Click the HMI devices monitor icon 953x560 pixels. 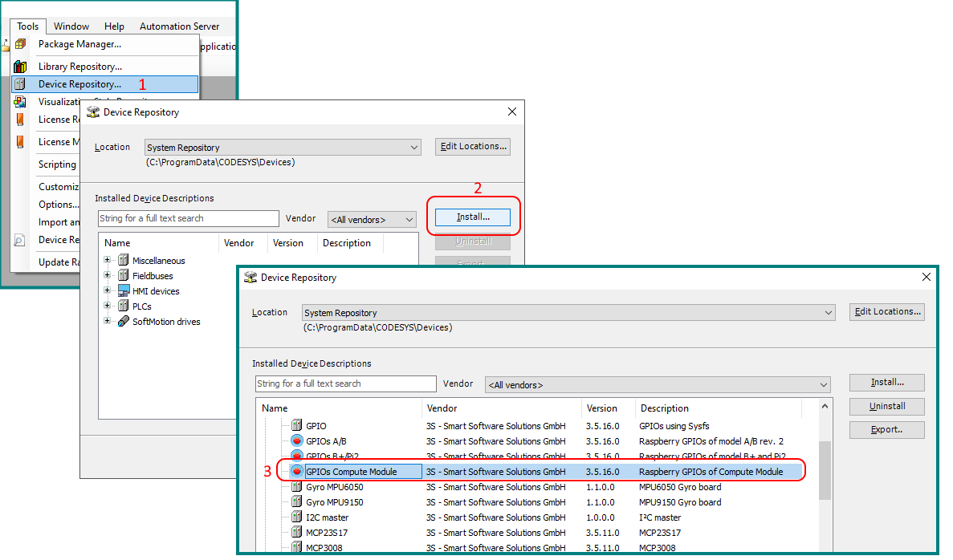[x=124, y=291]
